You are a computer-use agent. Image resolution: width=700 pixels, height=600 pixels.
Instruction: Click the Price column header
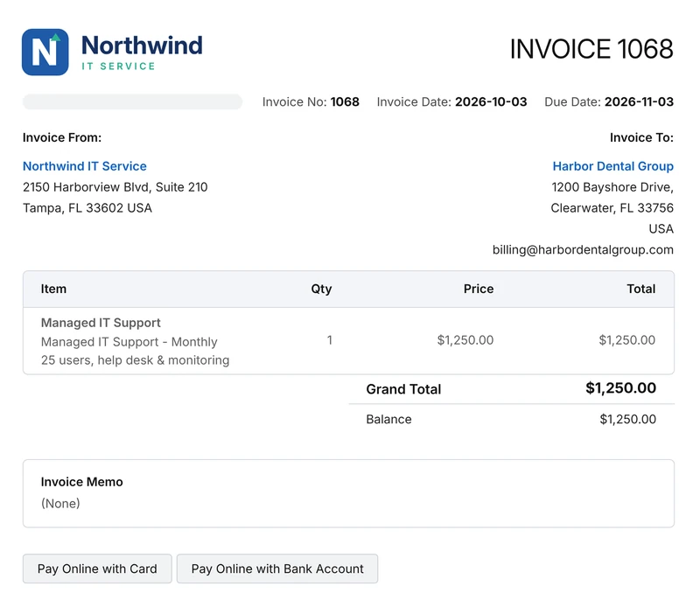pyautogui.click(x=479, y=289)
